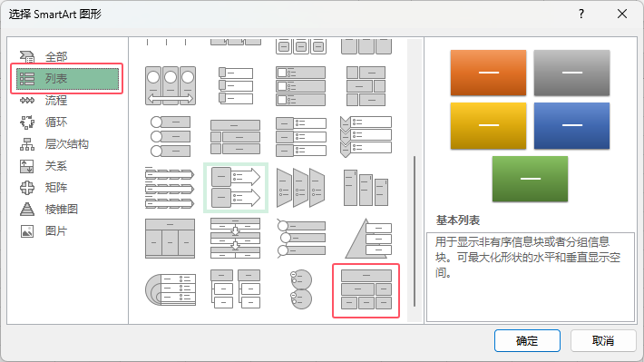Viewport: 644px width, 362px height.
Task: Select the highlighted vertical arrow list layout
Action: 236,188
